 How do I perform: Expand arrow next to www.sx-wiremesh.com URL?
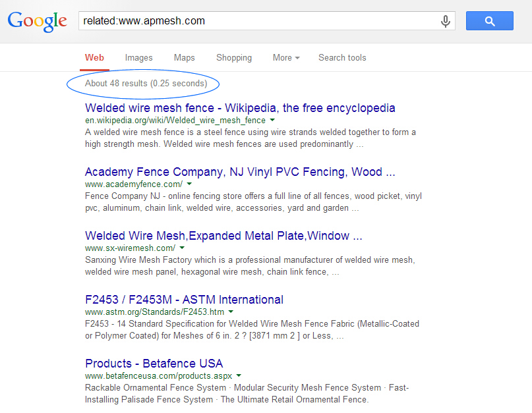click(x=182, y=248)
